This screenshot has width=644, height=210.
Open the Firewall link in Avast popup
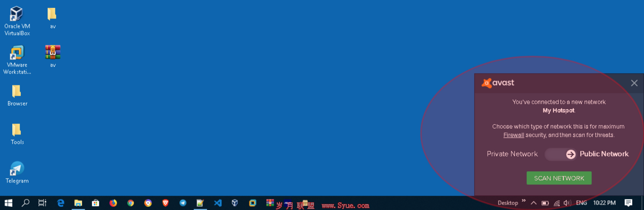click(x=514, y=135)
